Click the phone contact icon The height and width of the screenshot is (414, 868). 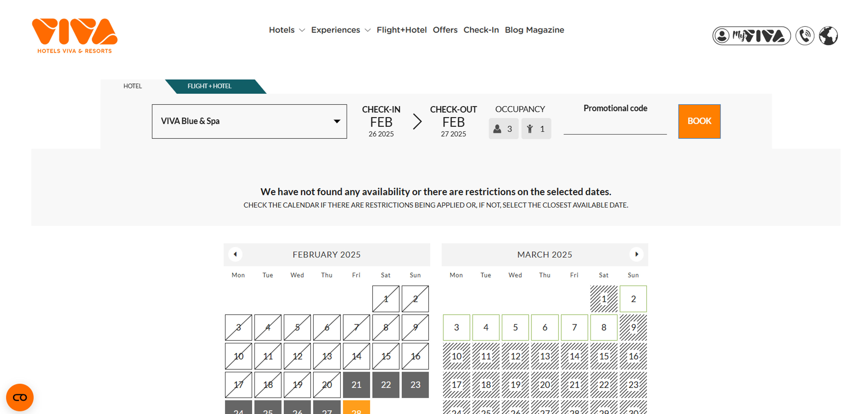(x=805, y=36)
